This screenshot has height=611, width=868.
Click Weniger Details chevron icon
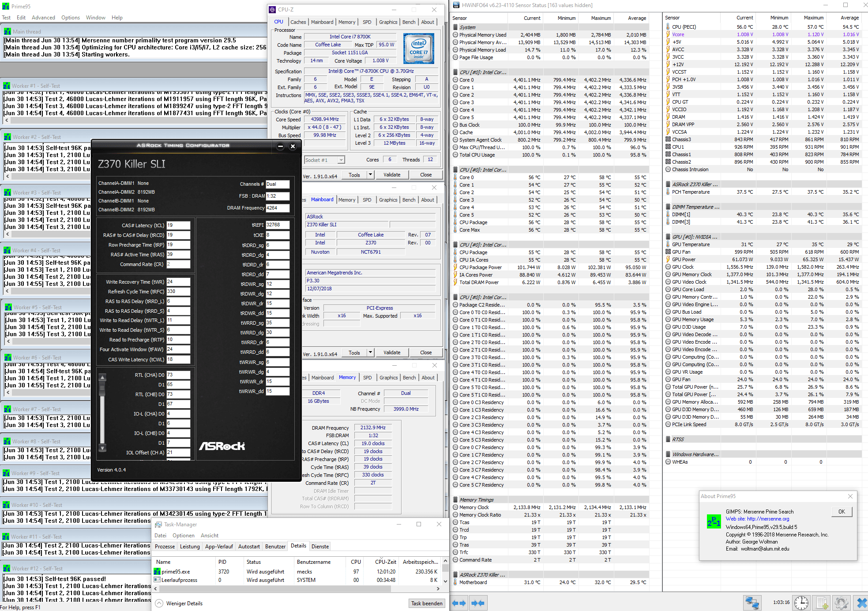point(159,603)
